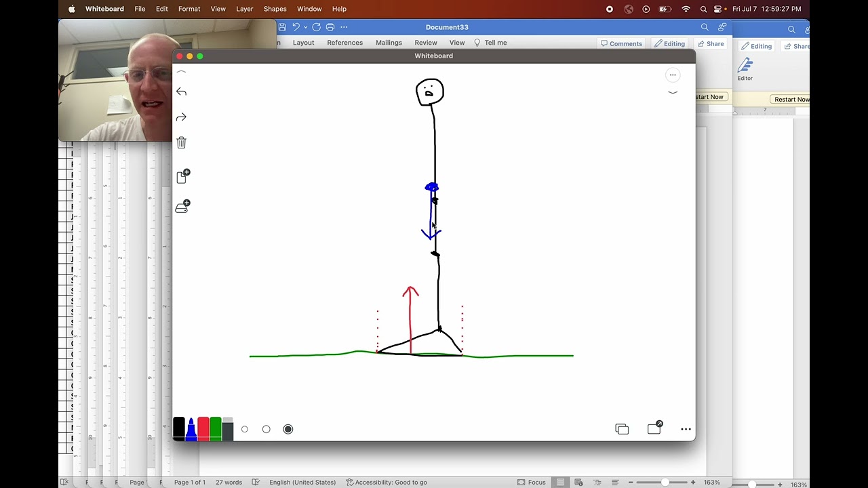Redo the whiteboard stroke

181,117
